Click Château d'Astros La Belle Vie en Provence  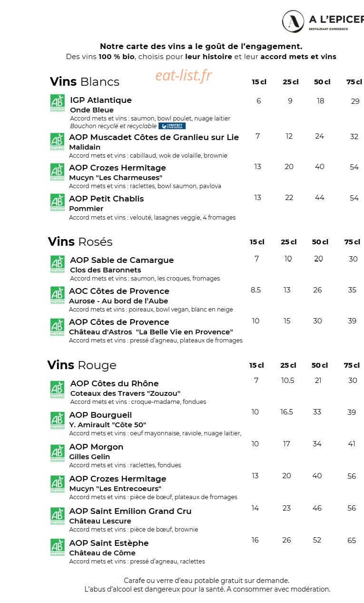click(151, 332)
